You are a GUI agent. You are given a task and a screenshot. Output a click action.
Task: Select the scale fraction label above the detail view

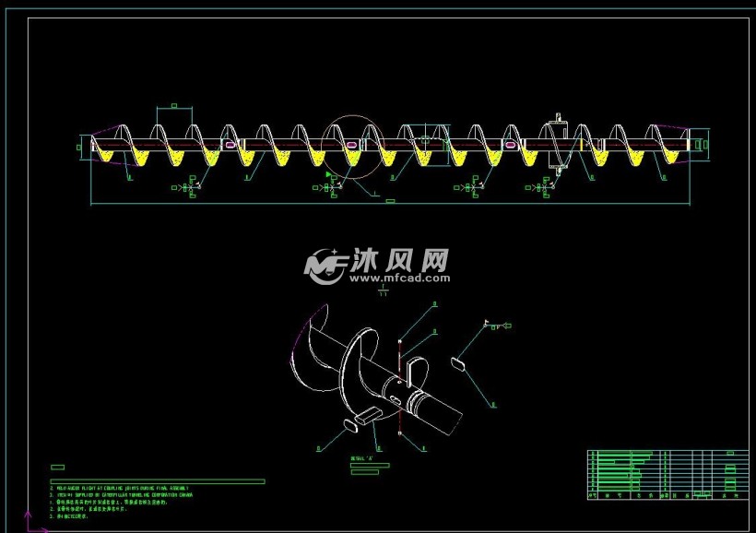click(383, 290)
